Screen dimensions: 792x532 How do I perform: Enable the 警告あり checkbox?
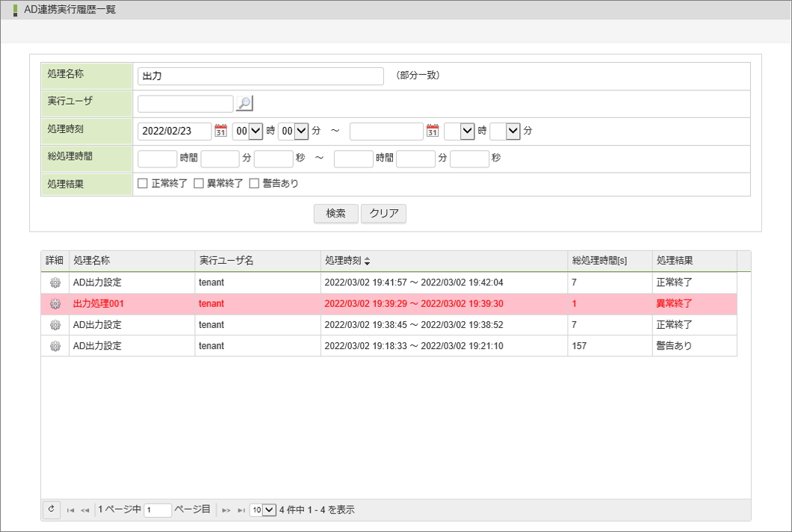(254, 183)
